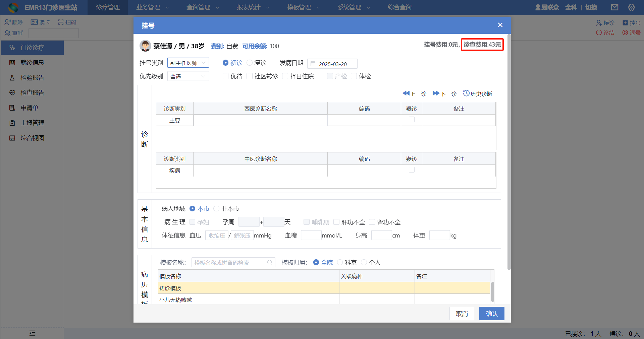Click the dialog vertical scrollbar

[x=509, y=151]
